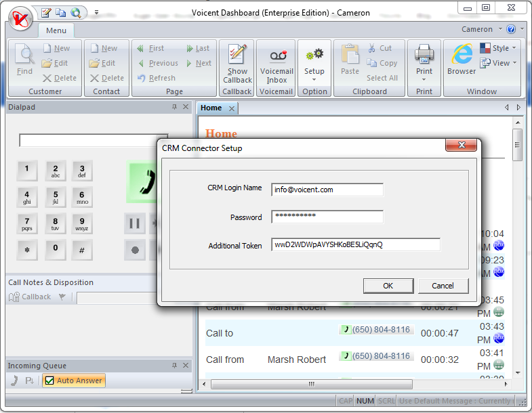The image size is (532, 413).
Task: Delete the selected customer
Action: click(60, 78)
